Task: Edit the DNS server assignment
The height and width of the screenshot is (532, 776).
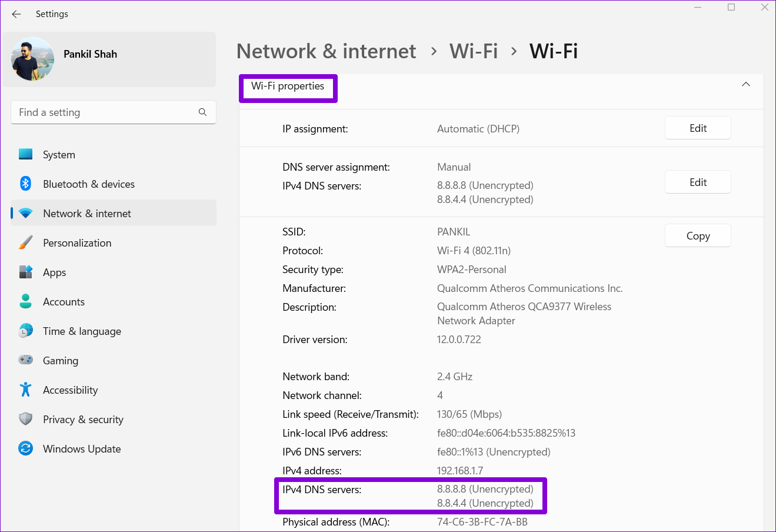Action: [x=698, y=182]
